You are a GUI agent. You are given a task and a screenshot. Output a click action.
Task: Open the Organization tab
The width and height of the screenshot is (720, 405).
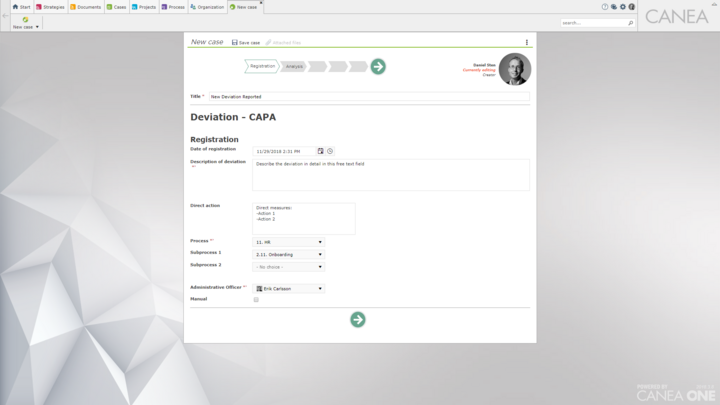pyautogui.click(x=207, y=7)
